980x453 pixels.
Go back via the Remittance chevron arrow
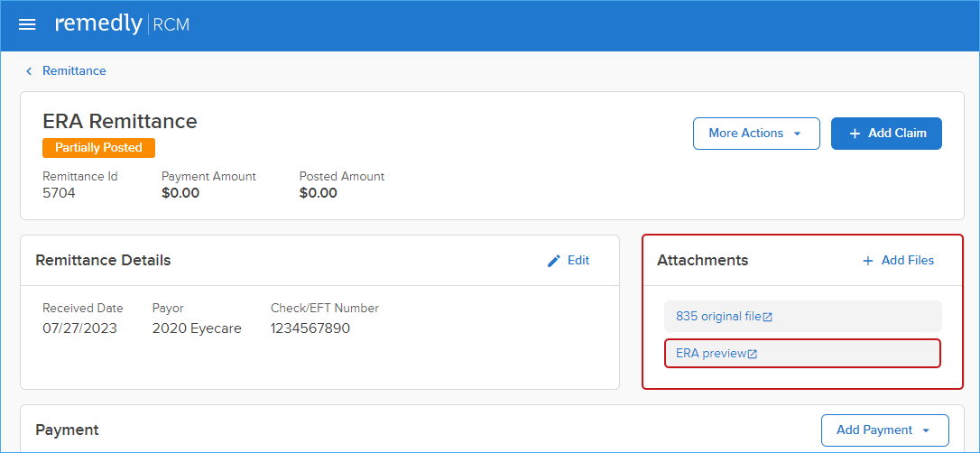click(x=29, y=71)
